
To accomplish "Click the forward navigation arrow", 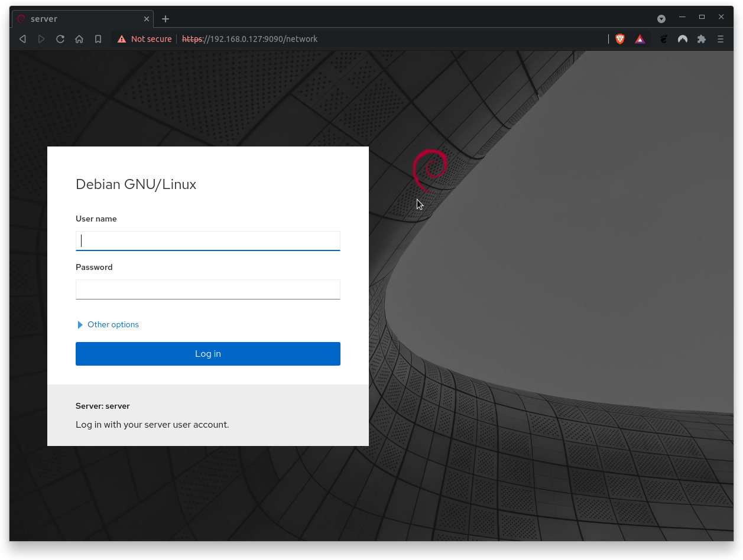I will [41, 39].
